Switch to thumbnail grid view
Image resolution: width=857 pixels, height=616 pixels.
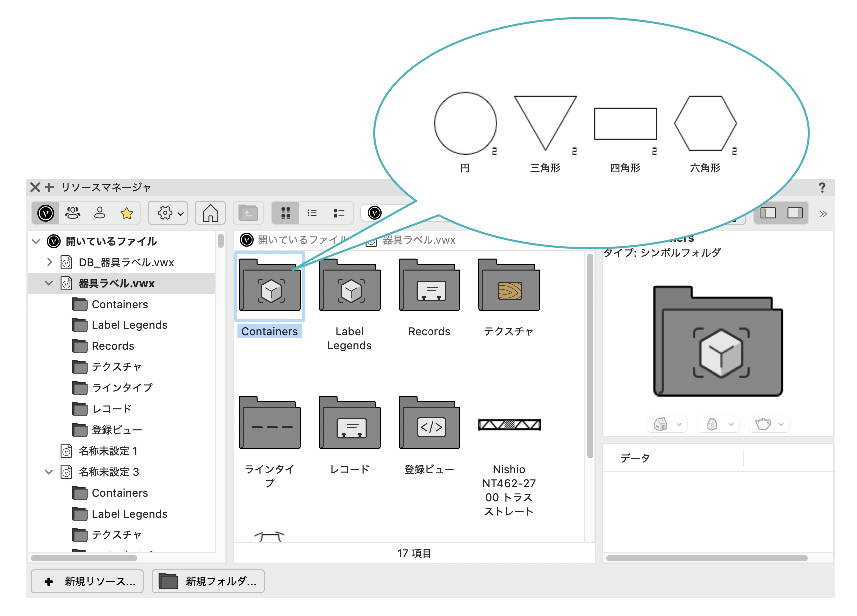[x=286, y=214]
